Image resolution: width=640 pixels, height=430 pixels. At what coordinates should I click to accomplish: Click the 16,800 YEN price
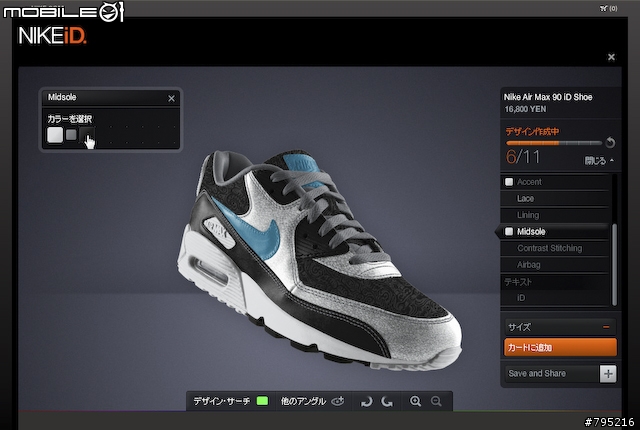point(525,109)
